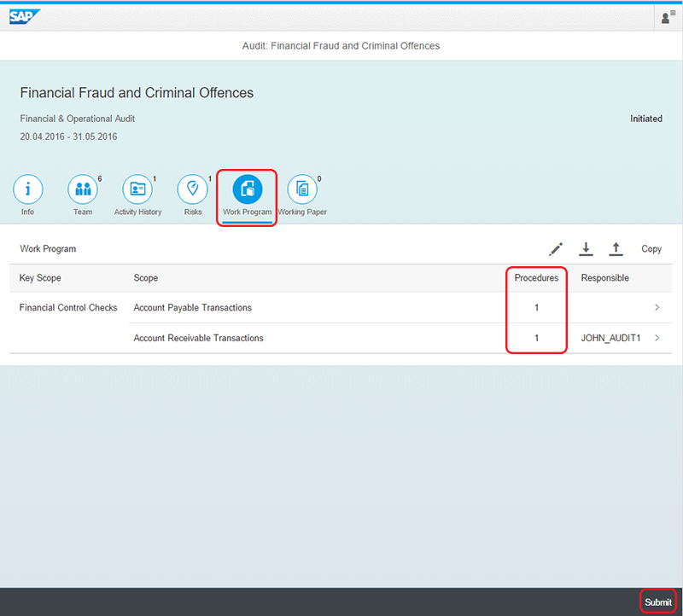Click the Procedures column header
683x616 pixels.
click(536, 278)
